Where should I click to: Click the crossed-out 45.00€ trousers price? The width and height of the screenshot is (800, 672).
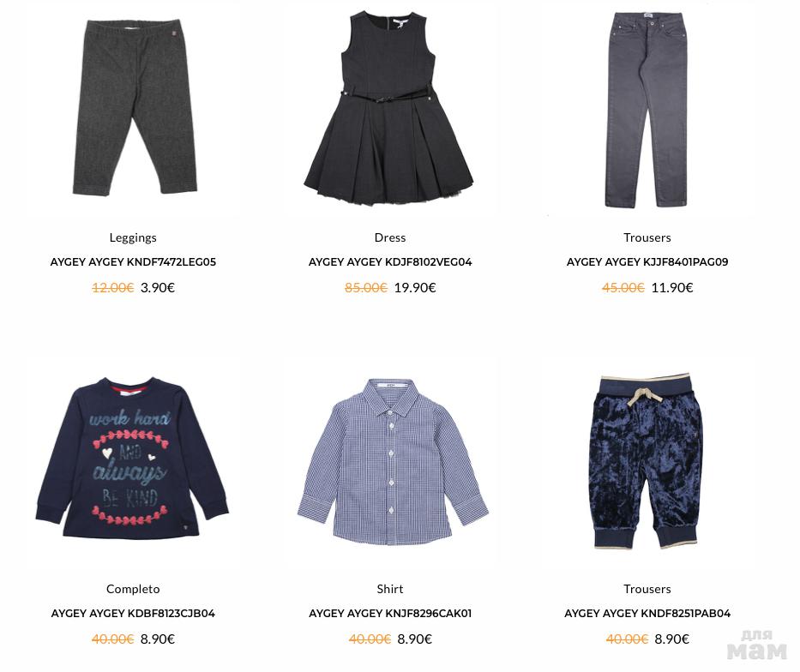pyautogui.click(x=623, y=287)
